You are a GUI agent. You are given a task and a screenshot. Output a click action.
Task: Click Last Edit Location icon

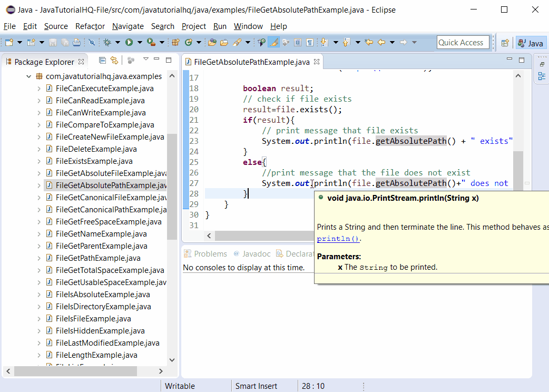click(x=369, y=42)
